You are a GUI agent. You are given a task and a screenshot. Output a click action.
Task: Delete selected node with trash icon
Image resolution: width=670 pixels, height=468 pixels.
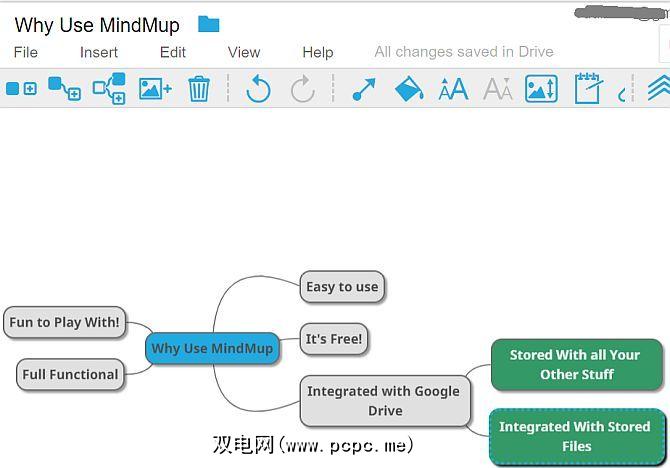click(199, 88)
